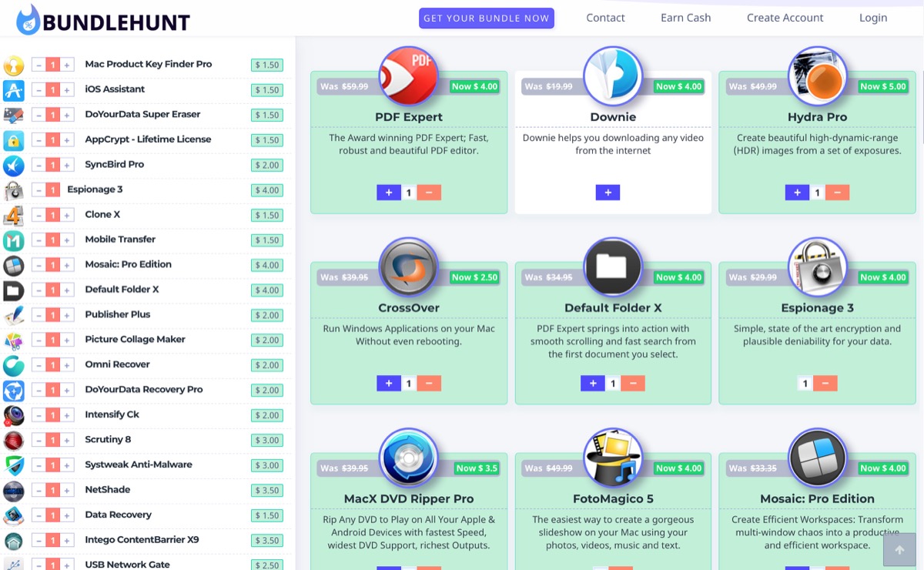Screen dimensions: 924x570
Task: Increase Default Folder X card quantity
Action: (593, 384)
